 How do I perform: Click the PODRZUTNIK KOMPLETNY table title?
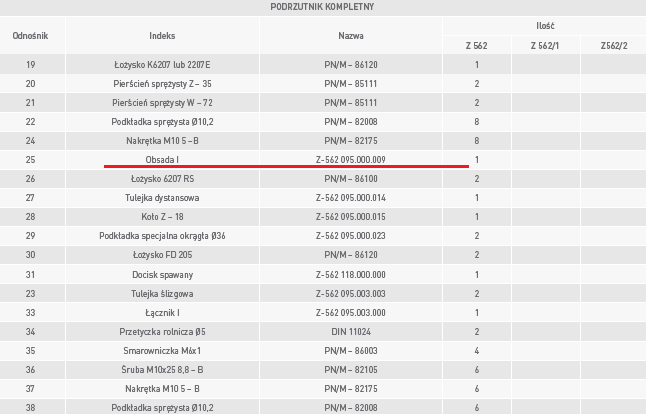coord(322,7)
